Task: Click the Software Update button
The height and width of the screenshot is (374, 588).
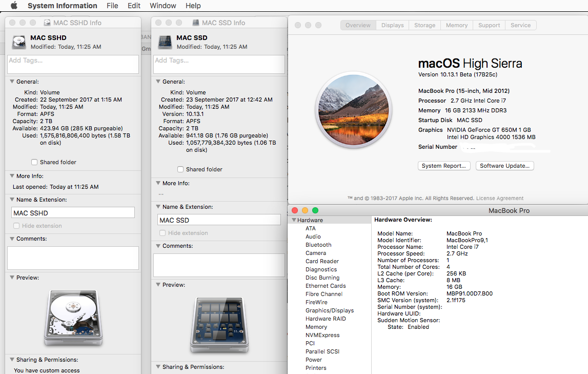Action: (505, 166)
